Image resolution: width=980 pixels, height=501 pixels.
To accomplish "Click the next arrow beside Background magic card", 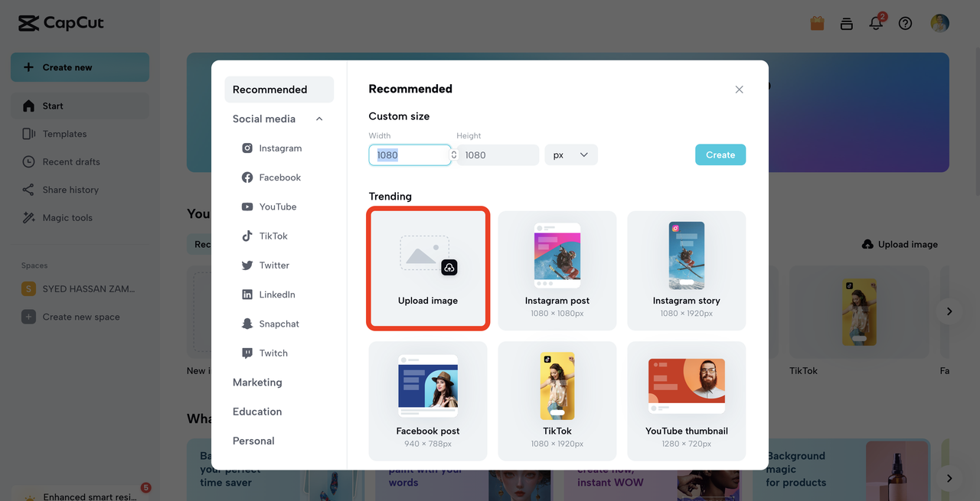I will [x=949, y=478].
